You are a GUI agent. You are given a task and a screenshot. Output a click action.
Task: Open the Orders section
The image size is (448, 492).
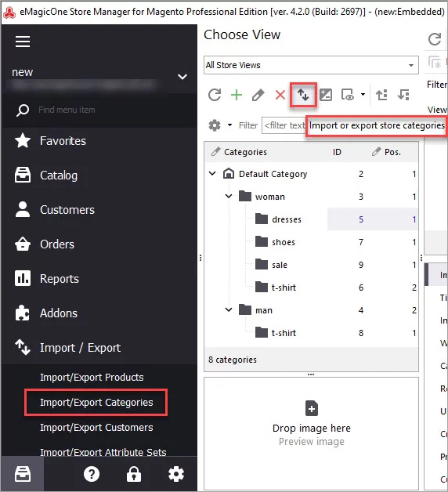click(57, 244)
